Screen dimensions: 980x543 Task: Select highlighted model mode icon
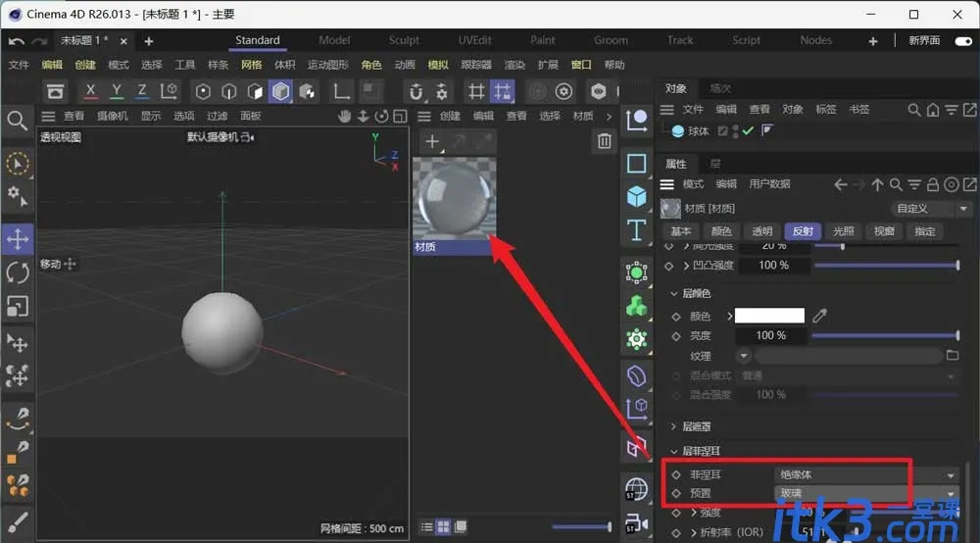(280, 92)
